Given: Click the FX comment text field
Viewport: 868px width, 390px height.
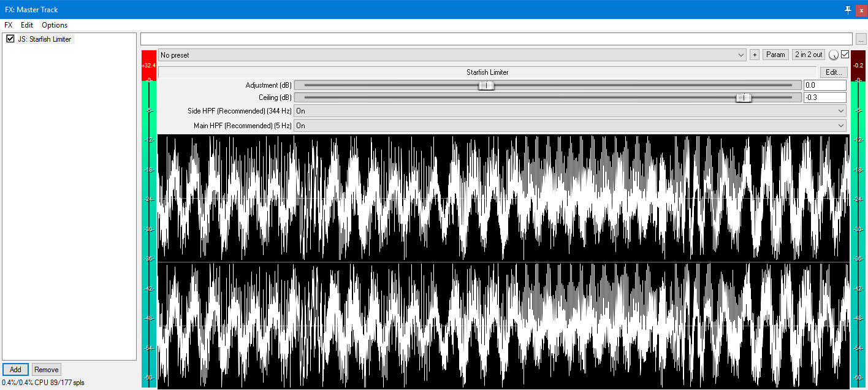Looking at the screenshot, I should point(496,39).
